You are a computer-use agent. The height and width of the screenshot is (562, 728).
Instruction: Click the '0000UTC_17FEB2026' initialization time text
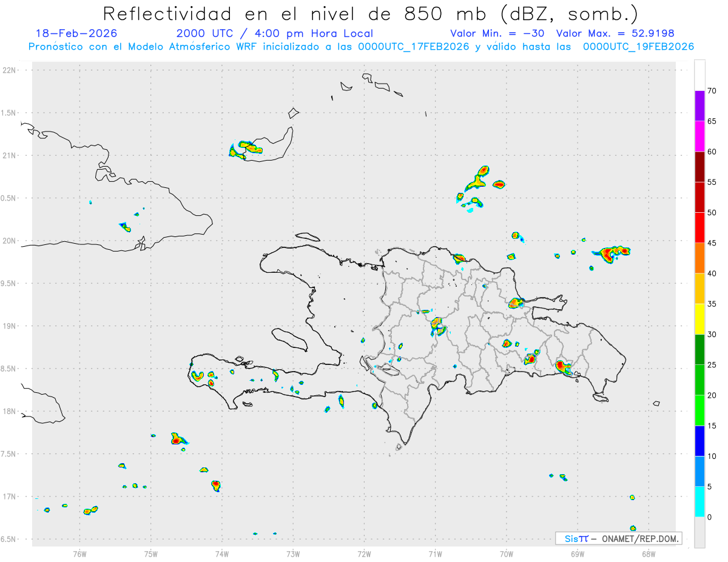point(414,47)
